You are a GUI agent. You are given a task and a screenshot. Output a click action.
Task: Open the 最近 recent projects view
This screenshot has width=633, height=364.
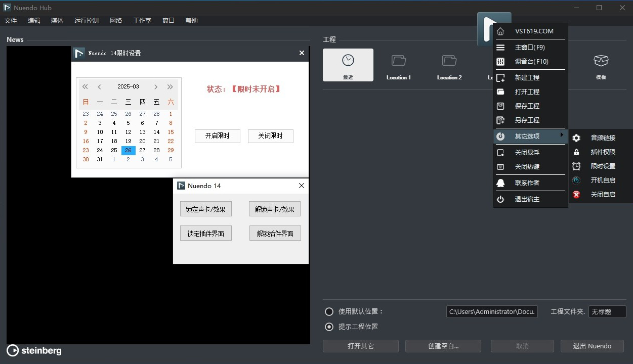click(348, 65)
